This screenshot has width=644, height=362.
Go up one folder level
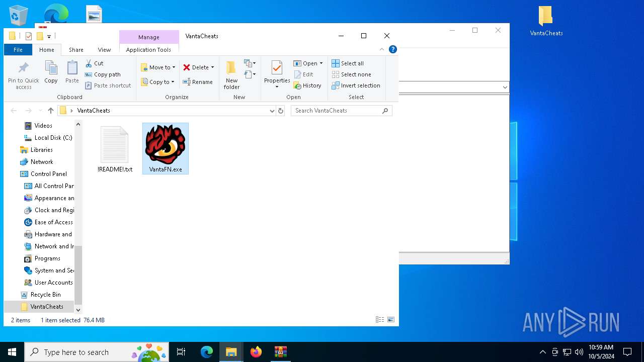click(x=50, y=111)
